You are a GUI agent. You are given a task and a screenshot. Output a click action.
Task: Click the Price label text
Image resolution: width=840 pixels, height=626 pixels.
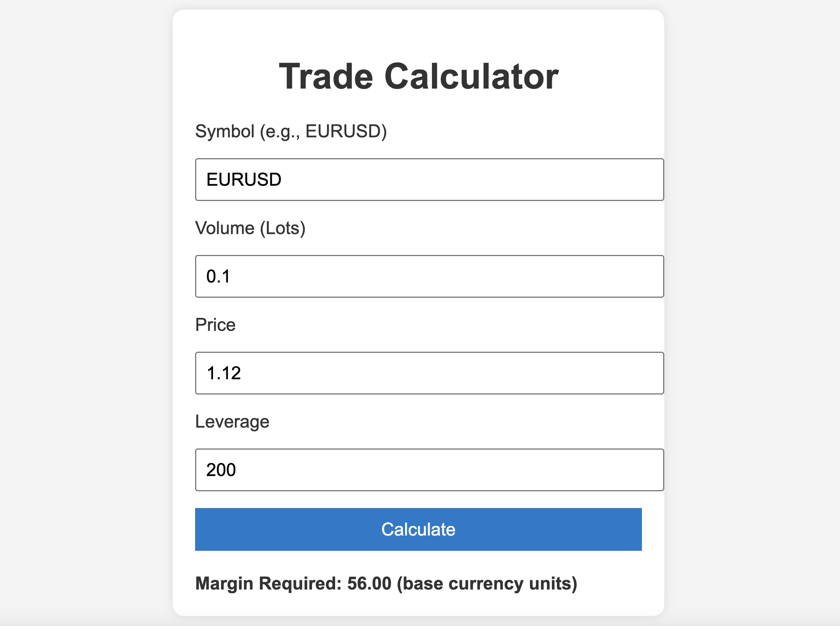click(x=215, y=325)
